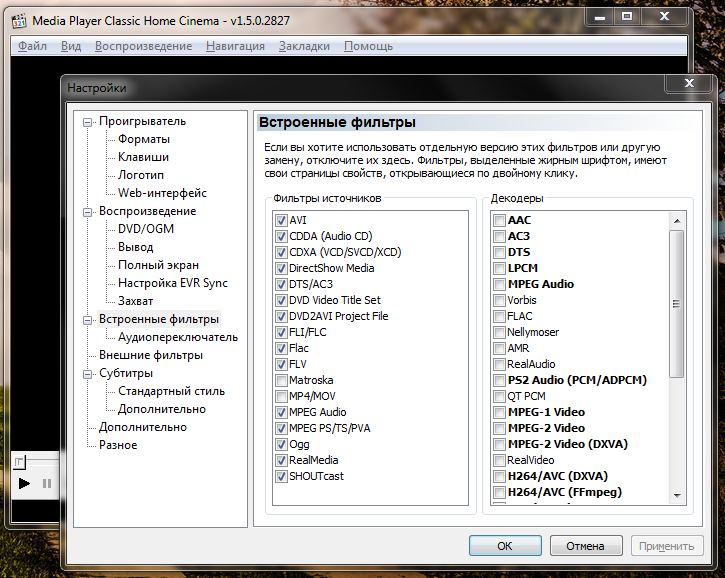Open the Файл menu
The image size is (725, 578).
(32, 46)
